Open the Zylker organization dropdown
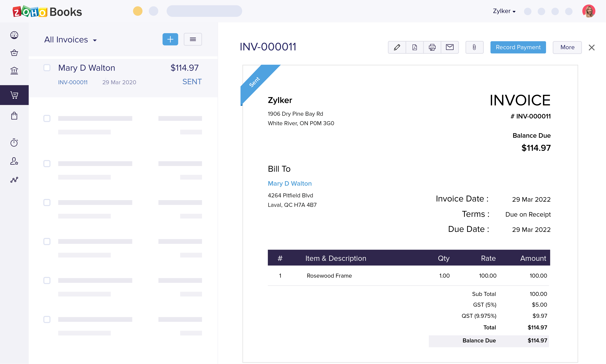Image resolution: width=606 pixels, height=364 pixels. click(x=504, y=11)
